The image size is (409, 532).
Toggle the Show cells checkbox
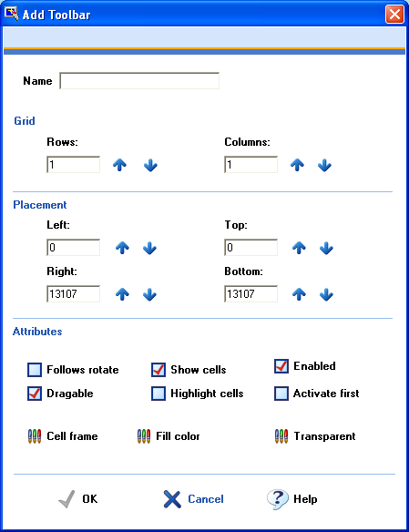pyautogui.click(x=158, y=370)
